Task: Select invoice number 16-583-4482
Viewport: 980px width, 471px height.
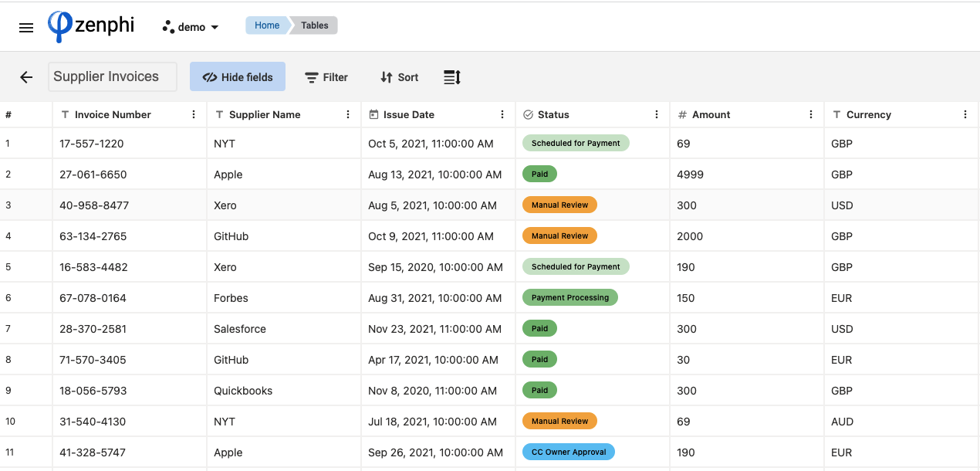Action: [x=93, y=267]
